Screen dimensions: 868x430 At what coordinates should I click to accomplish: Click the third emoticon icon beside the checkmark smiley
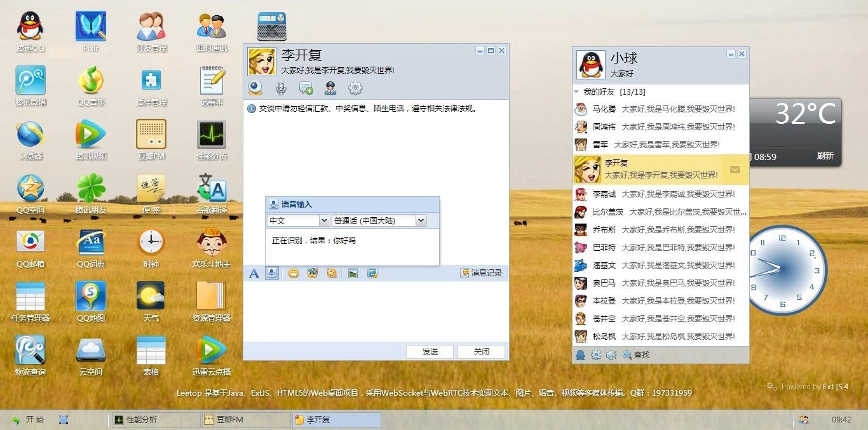pyautogui.click(x=331, y=273)
